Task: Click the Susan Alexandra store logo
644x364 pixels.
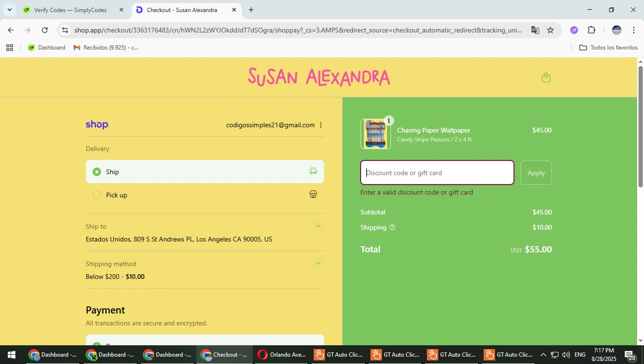Action: point(319,77)
